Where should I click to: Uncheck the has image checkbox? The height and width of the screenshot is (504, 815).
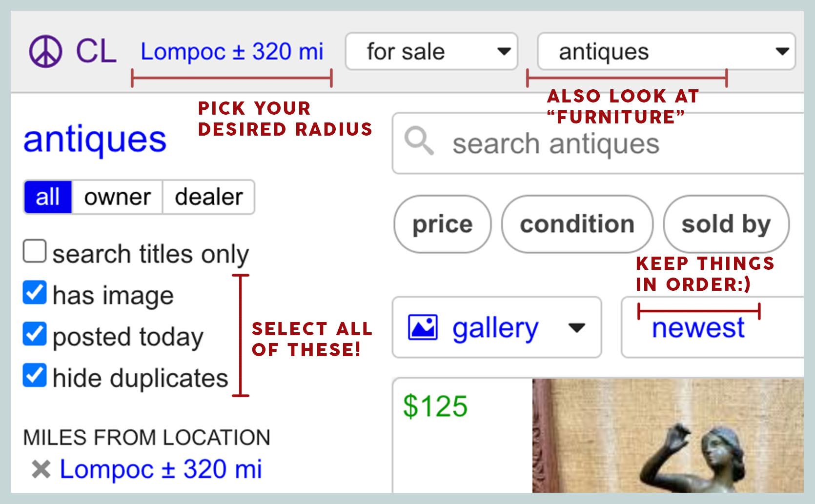pos(35,292)
